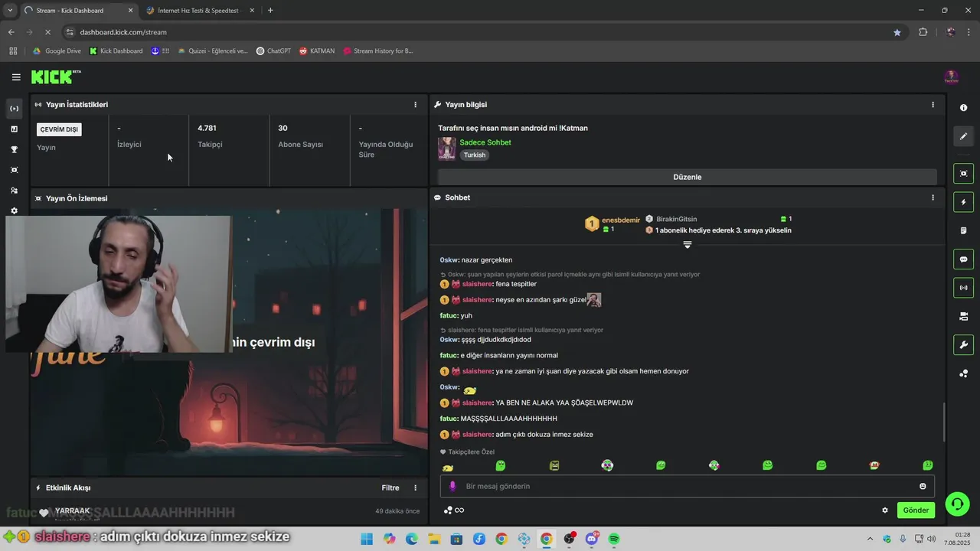Viewport: 980px width, 551px height.
Task: Click enesbdemir in the gift leaderboard
Action: click(620, 220)
